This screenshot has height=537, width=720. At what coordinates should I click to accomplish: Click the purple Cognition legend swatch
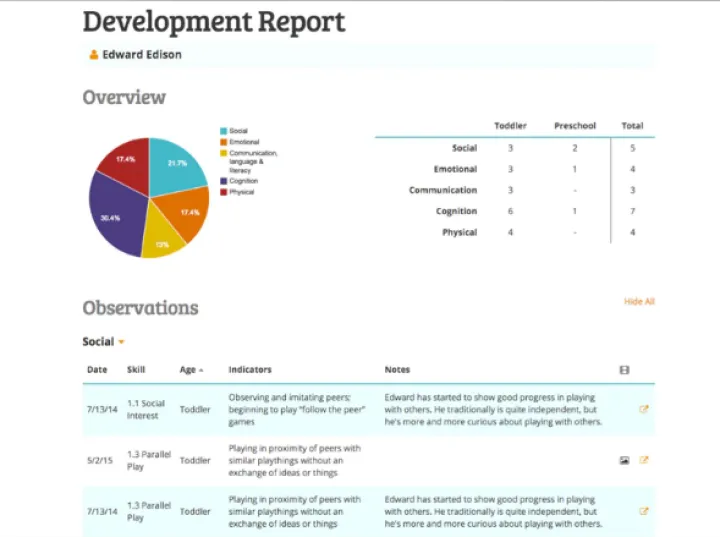click(x=223, y=181)
